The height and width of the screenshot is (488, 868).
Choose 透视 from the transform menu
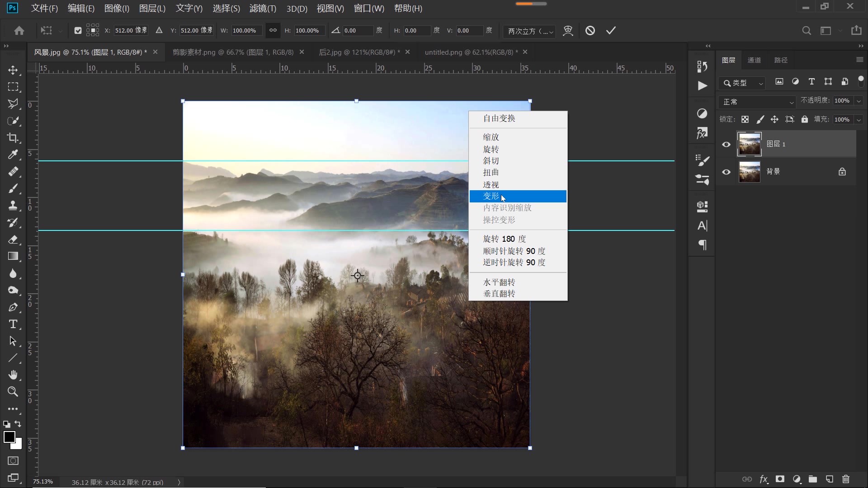[491, 184]
